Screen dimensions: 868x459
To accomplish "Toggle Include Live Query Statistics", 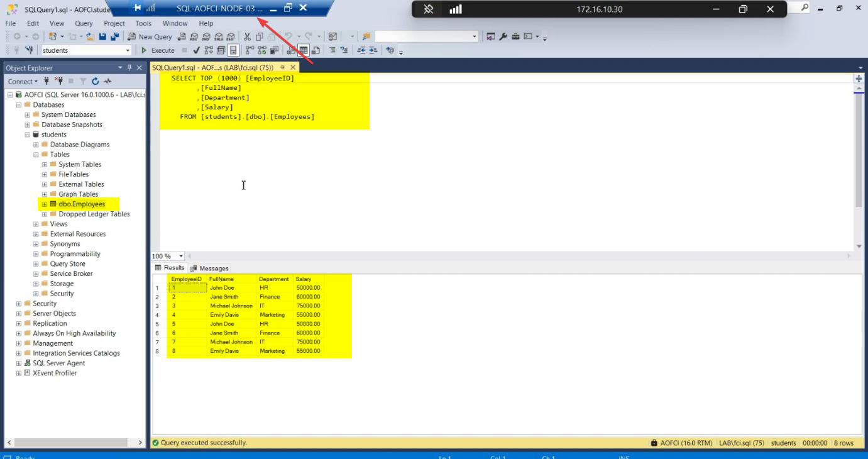I will 262,50.
